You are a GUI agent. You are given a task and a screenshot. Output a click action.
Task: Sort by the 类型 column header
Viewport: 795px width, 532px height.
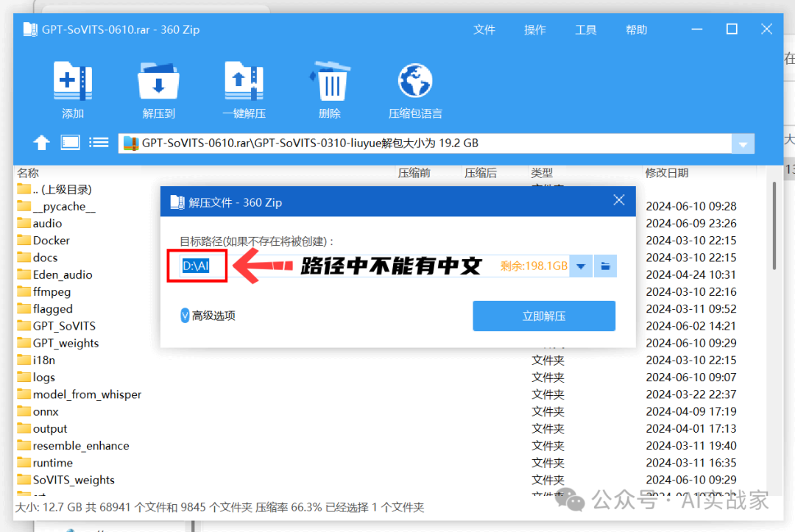pyautogui.click(x=542, y=173)
